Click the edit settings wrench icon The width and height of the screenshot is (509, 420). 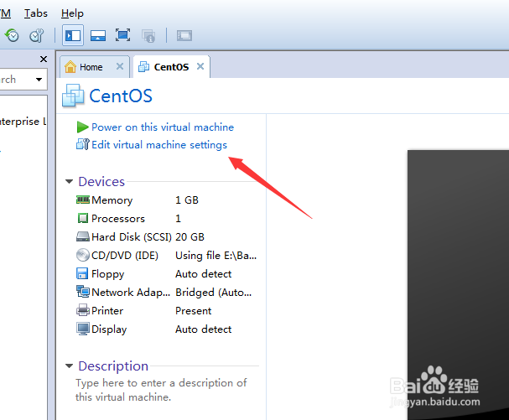point(82,144)
